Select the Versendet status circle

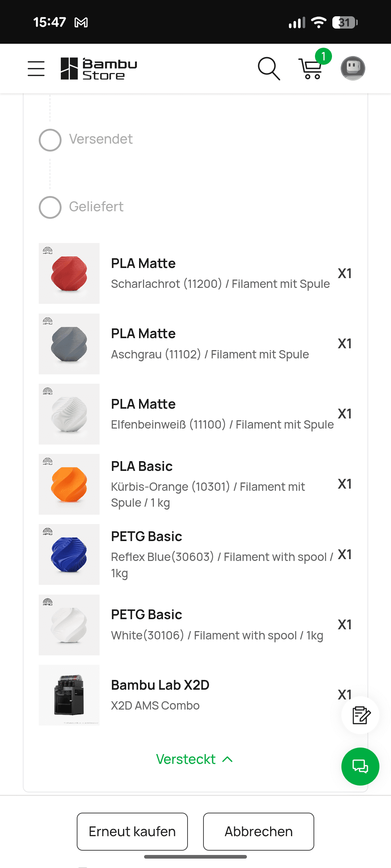[x=50, y=140]
